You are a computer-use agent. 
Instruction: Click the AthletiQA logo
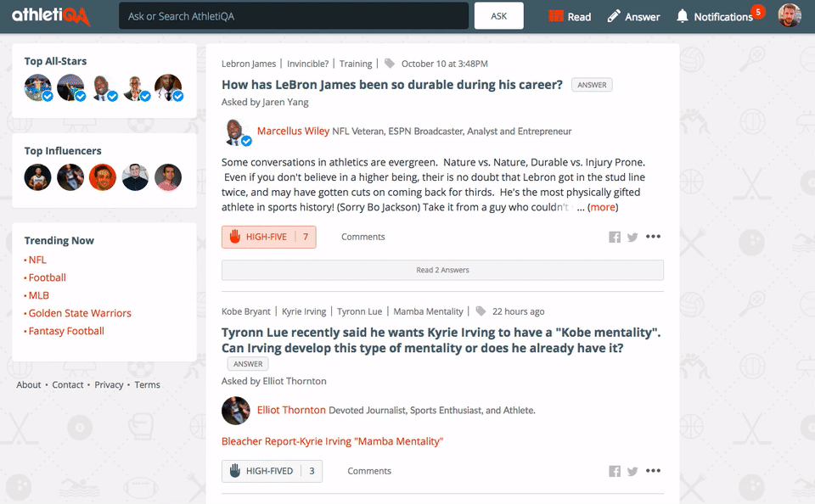(x=51, y=16)
